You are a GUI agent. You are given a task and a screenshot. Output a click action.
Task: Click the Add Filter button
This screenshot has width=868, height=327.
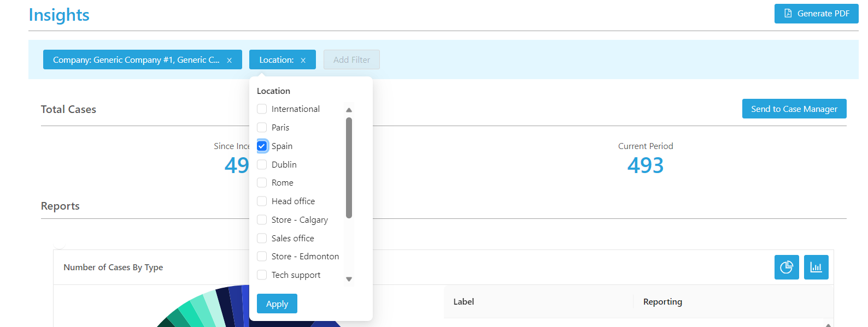click(x=351, y=60)
